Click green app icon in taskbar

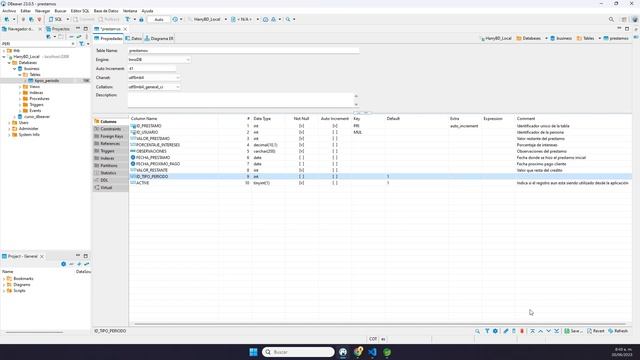387,352
